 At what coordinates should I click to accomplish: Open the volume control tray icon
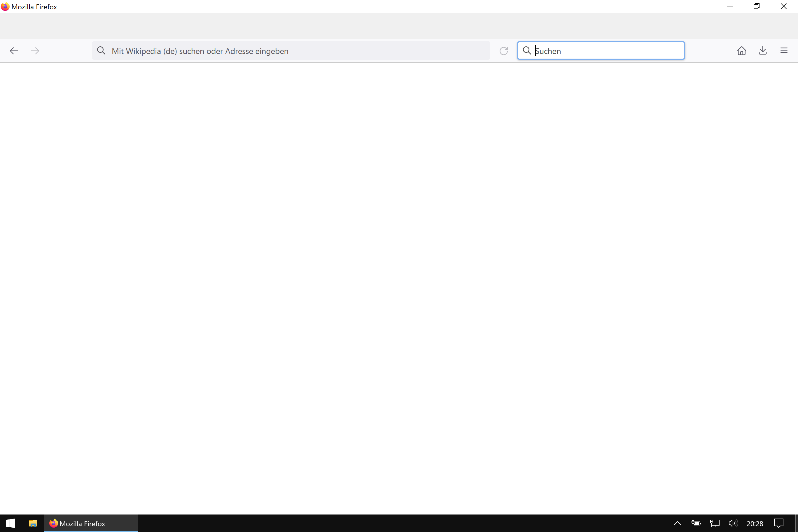point(733,523)
